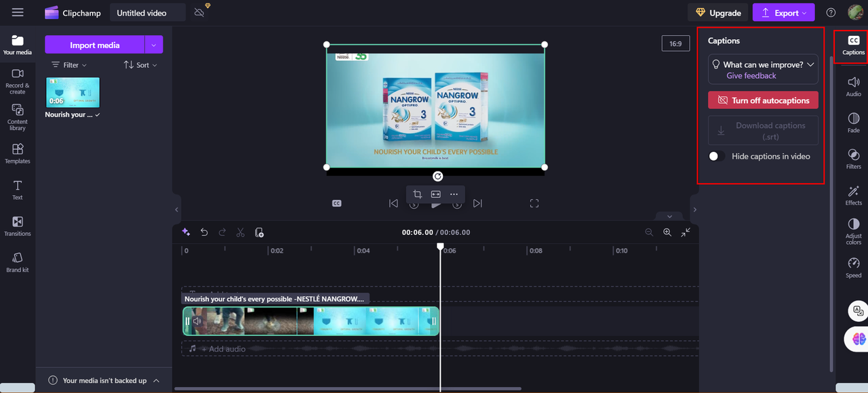The width and height of the screenshot is (868, 393).
Task: Zoom out the timeline
Action: [x=649, y=232]
